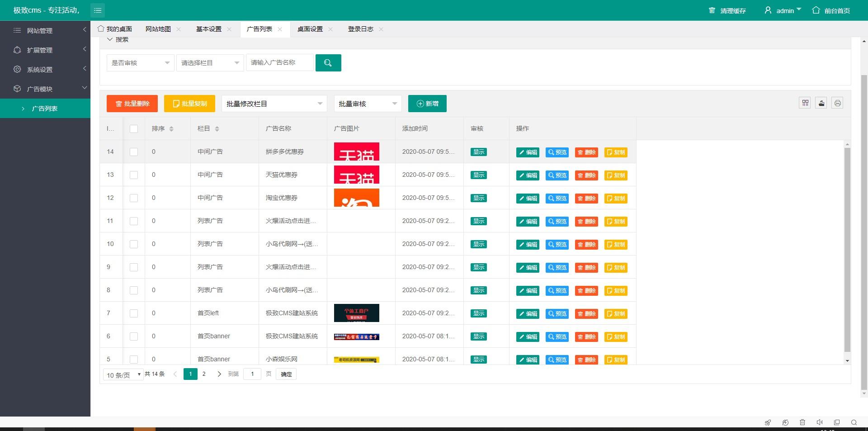
Task: Click the 淘宝优惠券 ad image thumbnail
Action: [x=357, y=198]
